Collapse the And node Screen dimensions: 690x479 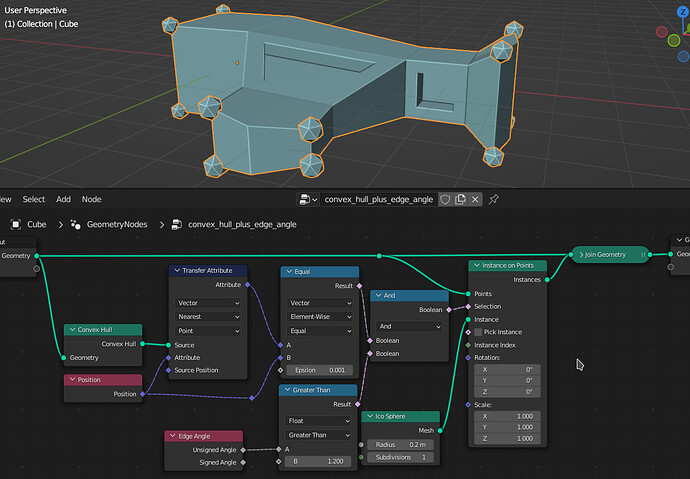[x=378, y=296]
